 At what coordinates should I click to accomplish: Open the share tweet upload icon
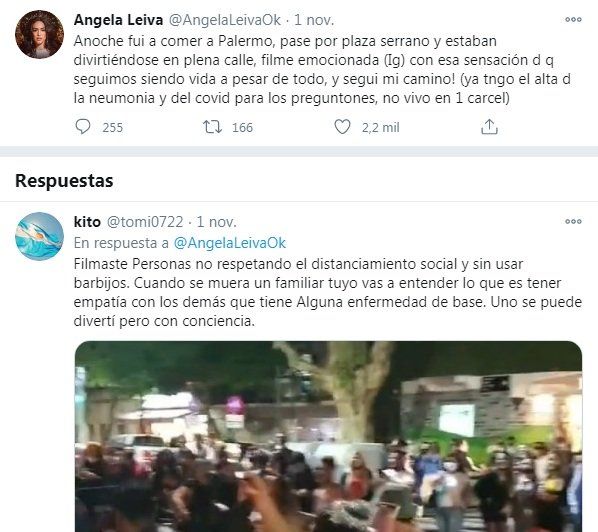coord(489,127)
